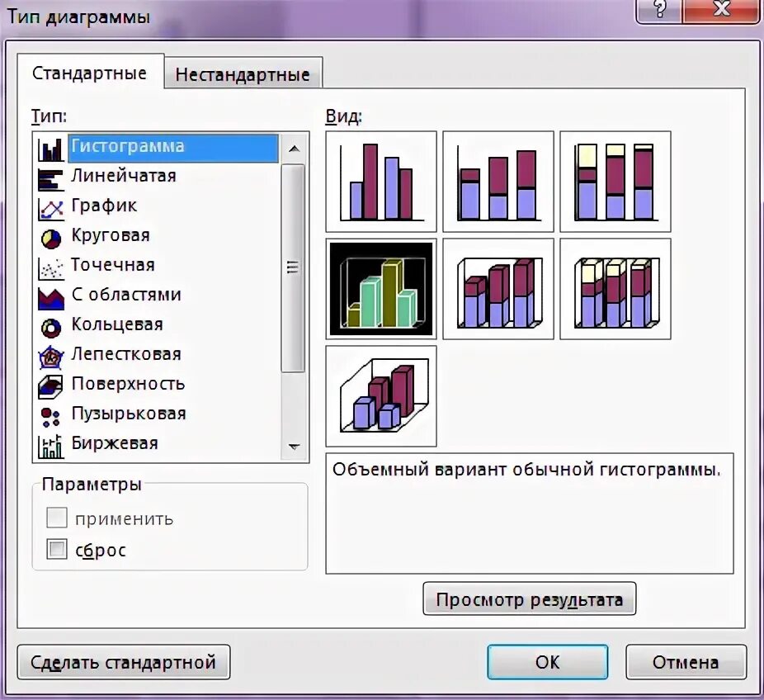The image size is (764, 700).
Task: Select the Пузырьковая list entry text
Action: 129,414
